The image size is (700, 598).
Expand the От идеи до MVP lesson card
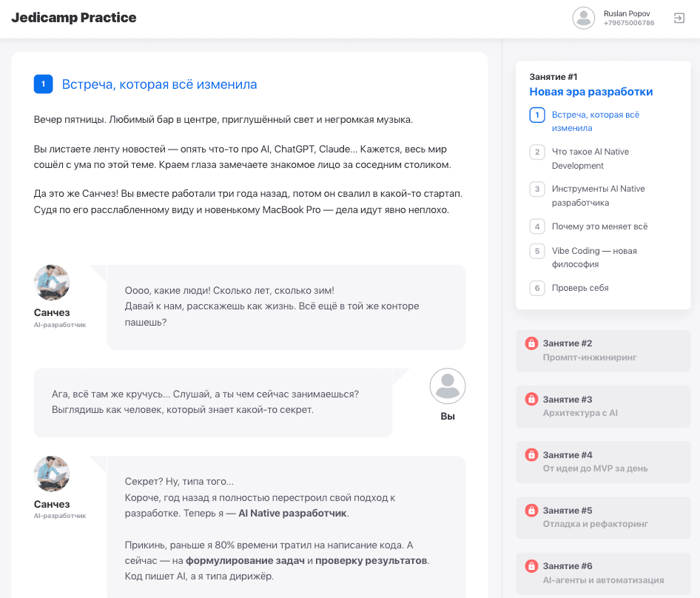[603, 462]
